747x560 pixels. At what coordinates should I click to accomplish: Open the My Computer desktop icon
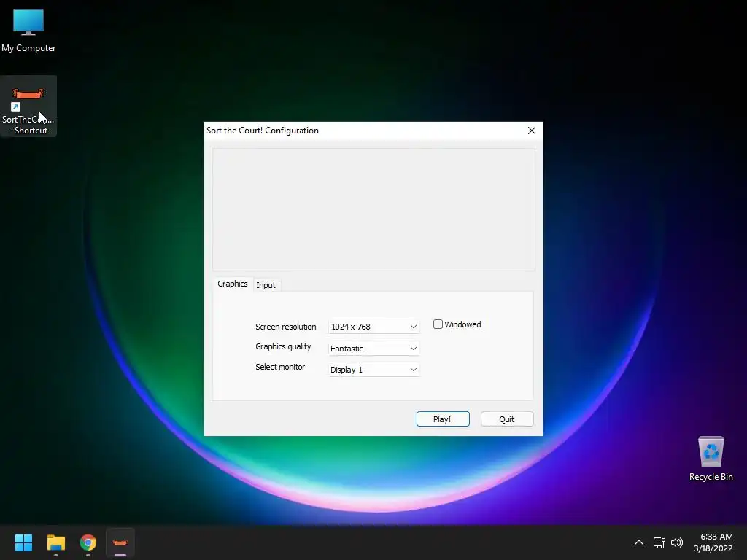[28, 29]
